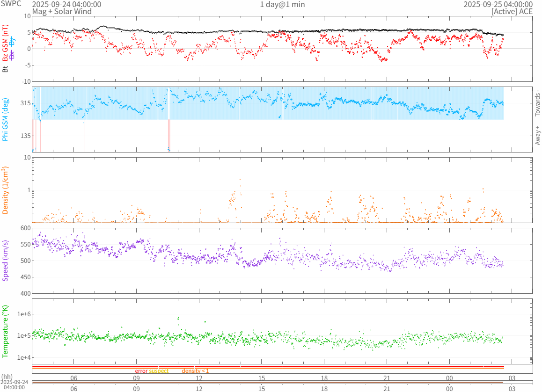Click the 'Towards -' sector label
The height and width of the screenshot is (392, 542).
point(537,103)
